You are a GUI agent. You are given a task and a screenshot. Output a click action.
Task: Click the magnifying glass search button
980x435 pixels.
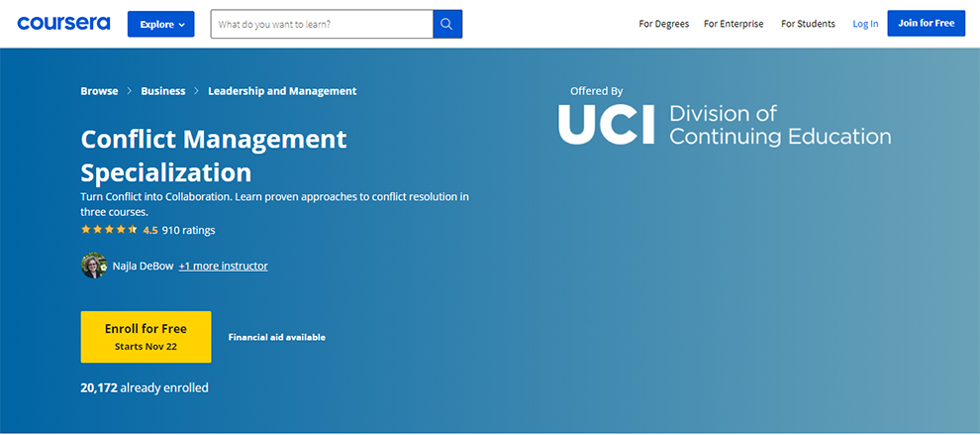447,25
